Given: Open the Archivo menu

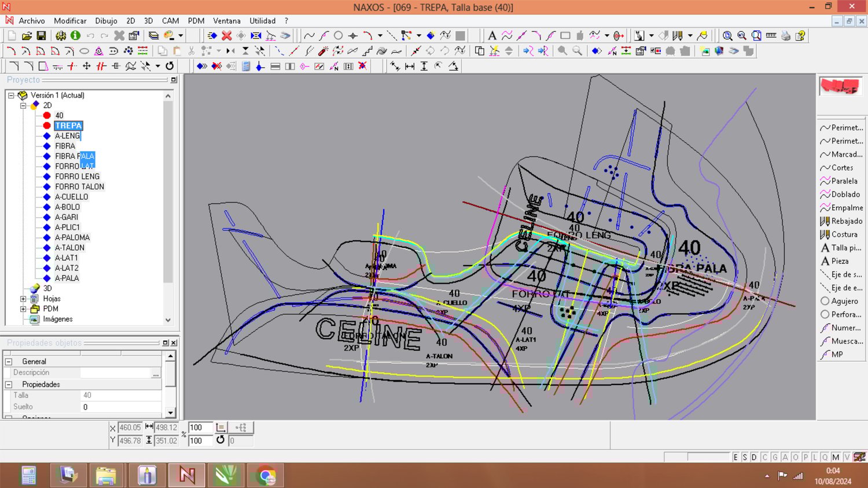Looking at the screenshot, I should [32, 21].
